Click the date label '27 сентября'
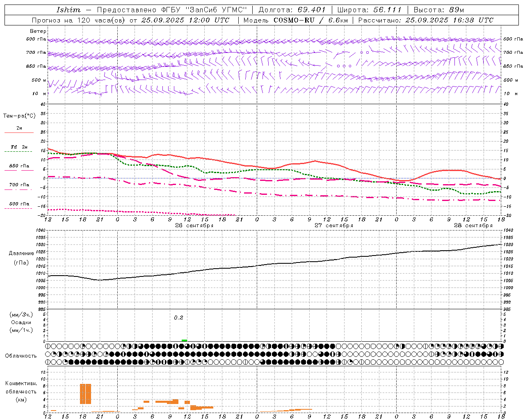525x420 pixels. [334, 226]
